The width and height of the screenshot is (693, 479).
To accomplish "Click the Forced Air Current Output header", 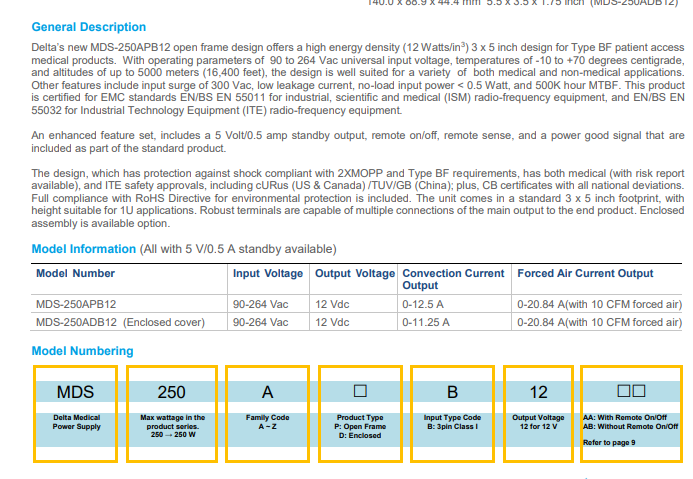I will [x=585, y=273].
